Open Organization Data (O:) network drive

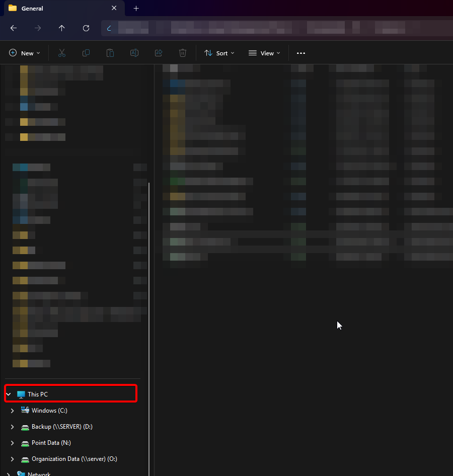pyautogui.click(x=74, y=459)
